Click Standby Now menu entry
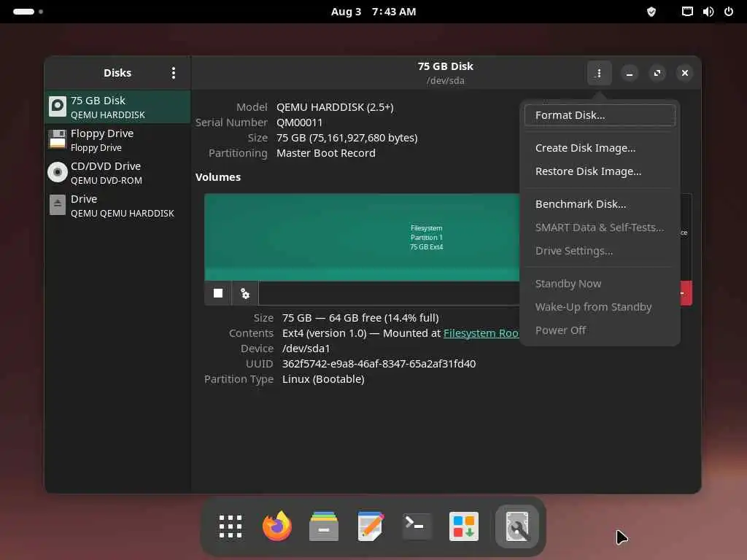 point(600,284)
